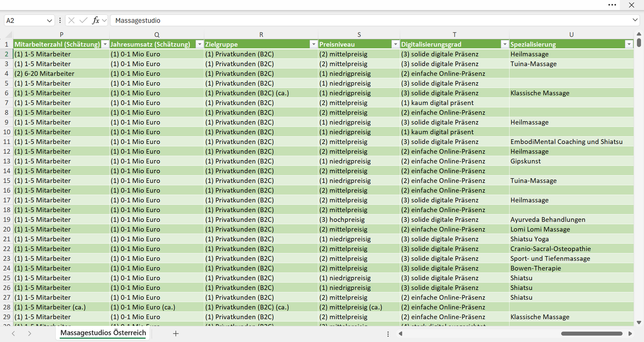Click 'Heilmassage' in row 2
Image resolution: width=644 pixels, height=342 pixels.
coord(571,54)
